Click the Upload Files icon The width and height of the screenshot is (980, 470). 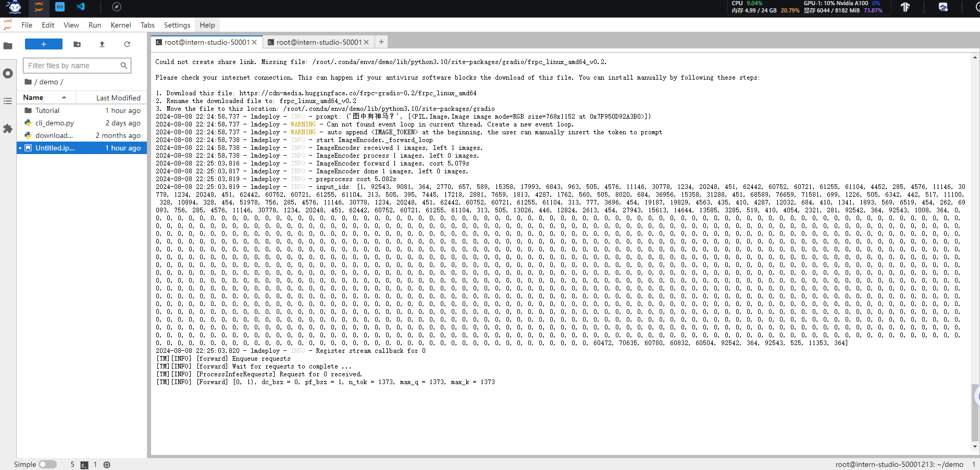[x=102, y=44]
